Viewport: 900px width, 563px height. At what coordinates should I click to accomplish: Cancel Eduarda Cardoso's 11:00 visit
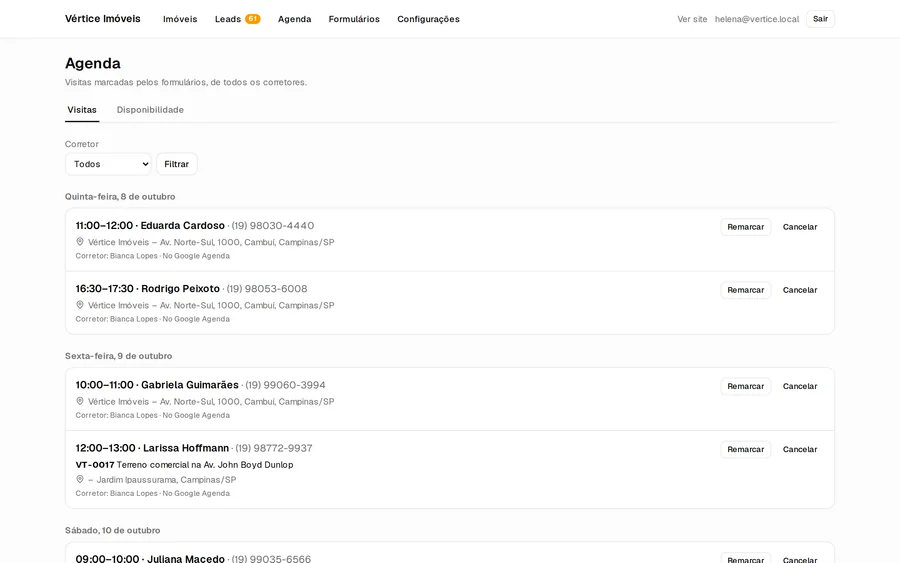click(x=800, y=227)
